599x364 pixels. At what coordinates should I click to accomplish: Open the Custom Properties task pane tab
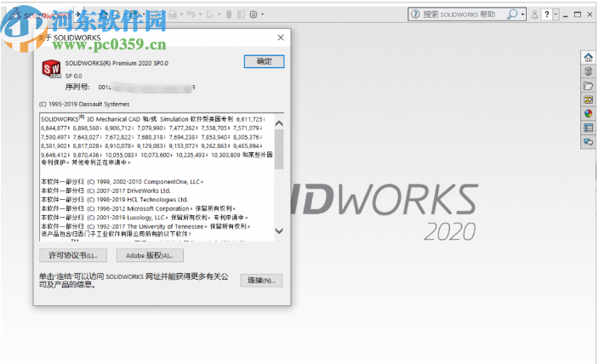coord(588,128)
